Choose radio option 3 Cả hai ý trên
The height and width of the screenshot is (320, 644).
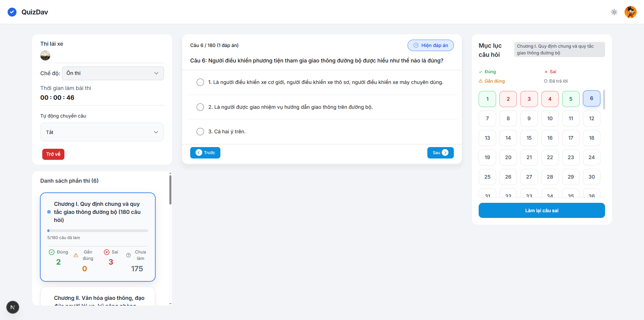200,132
